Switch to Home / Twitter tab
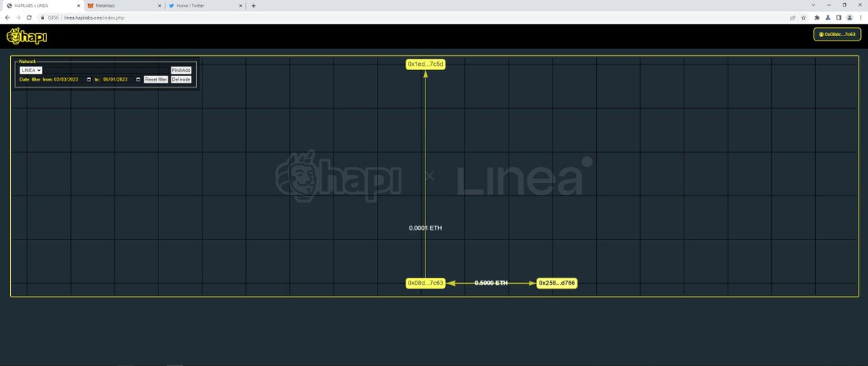This screenshot has width=868, height=366. click(x=204, y=5)
